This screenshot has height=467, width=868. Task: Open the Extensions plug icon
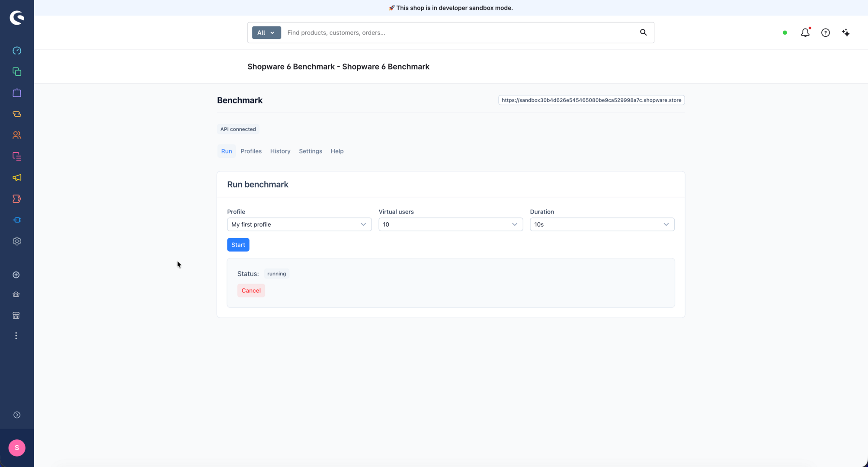17,220
